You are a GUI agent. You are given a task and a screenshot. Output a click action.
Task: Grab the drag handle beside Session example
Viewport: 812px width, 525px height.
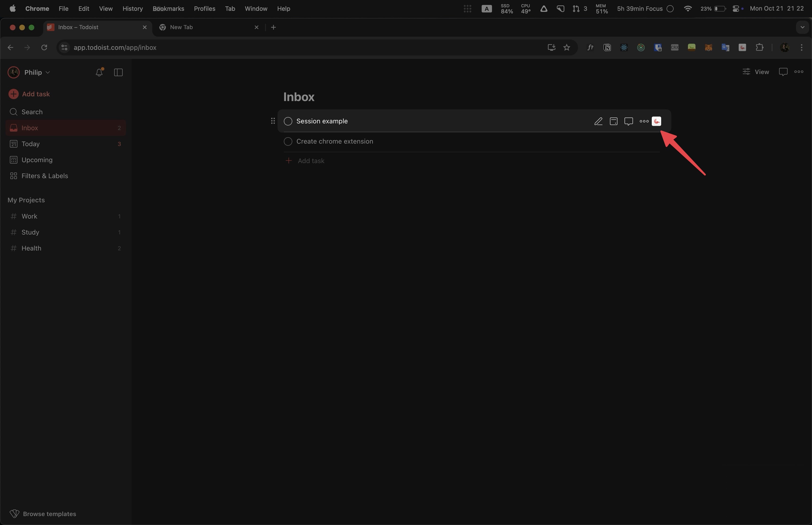point(273,121)
